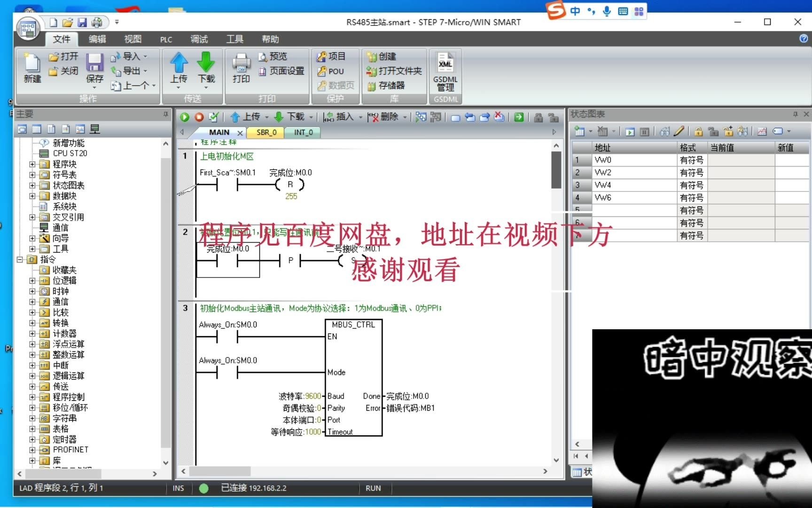Click the green Run PLC icon
The height and width of the screenshot is (508, 812).
(185, 117)
